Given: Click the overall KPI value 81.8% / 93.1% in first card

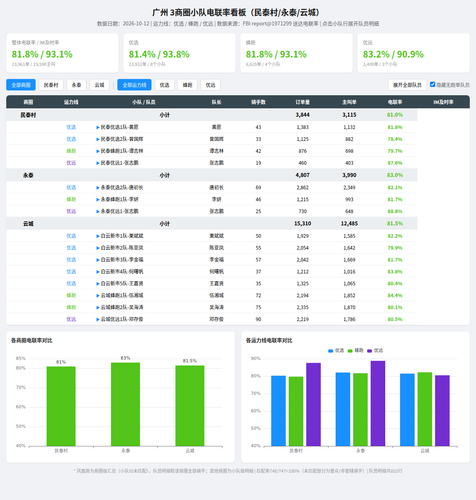Looking at the screenshot, I should click(42, 54).
